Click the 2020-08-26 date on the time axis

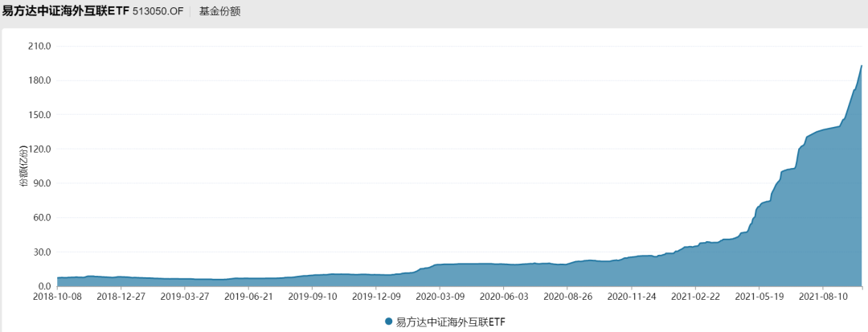point(567,296)
